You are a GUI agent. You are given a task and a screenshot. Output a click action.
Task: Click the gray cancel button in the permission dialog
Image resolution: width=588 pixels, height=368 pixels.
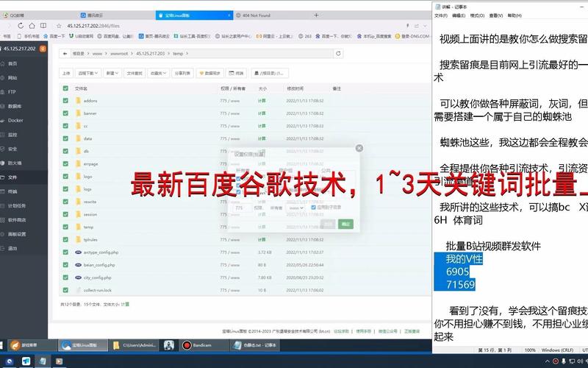point(328,224)
